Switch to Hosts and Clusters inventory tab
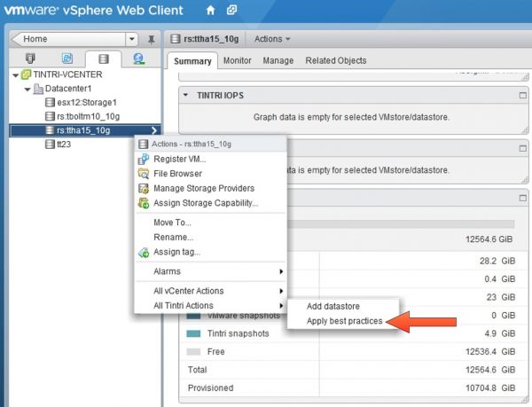This screenshot has height=407, width=532. (30, 59)
